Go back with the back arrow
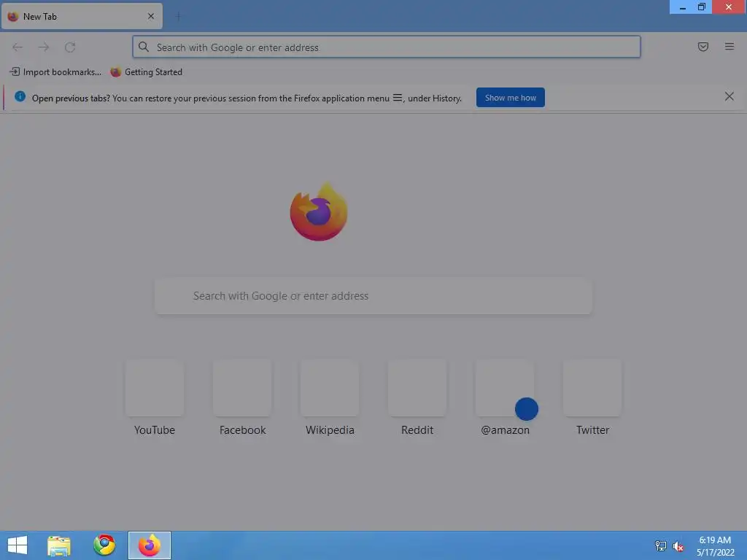 click(x=18, y=47)
